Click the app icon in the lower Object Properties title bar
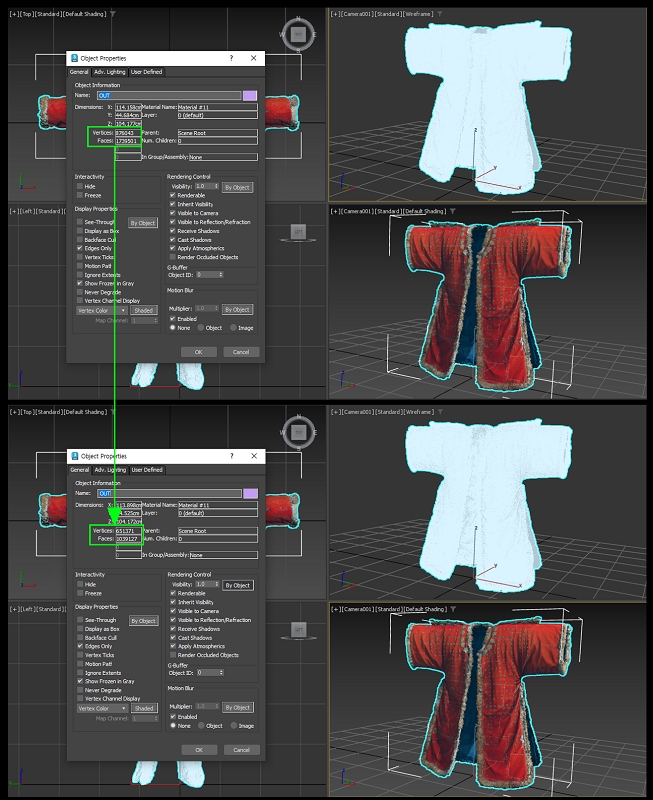This screenshot has height=800, width=653. click(x=74, y=456)
